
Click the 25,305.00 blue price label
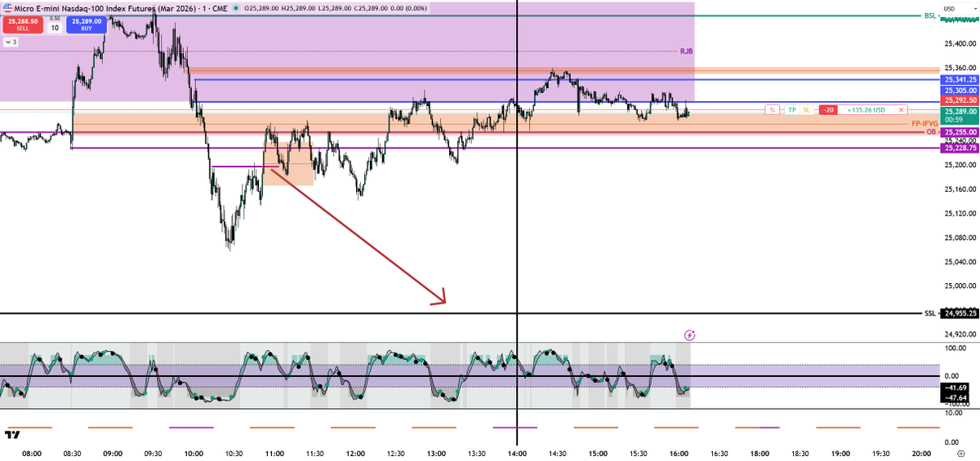pyautogui.click(x=960, y=90)
